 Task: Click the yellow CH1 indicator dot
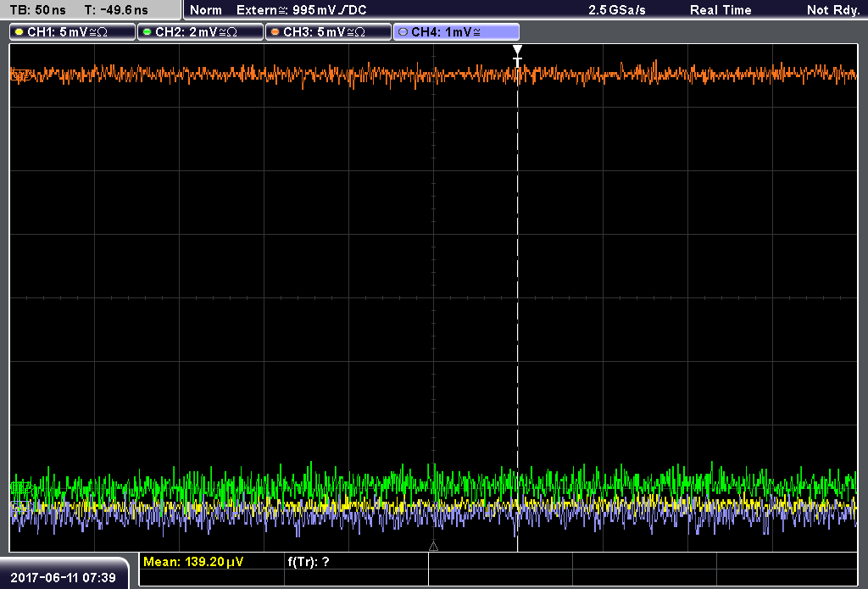[x=19, y=32]
